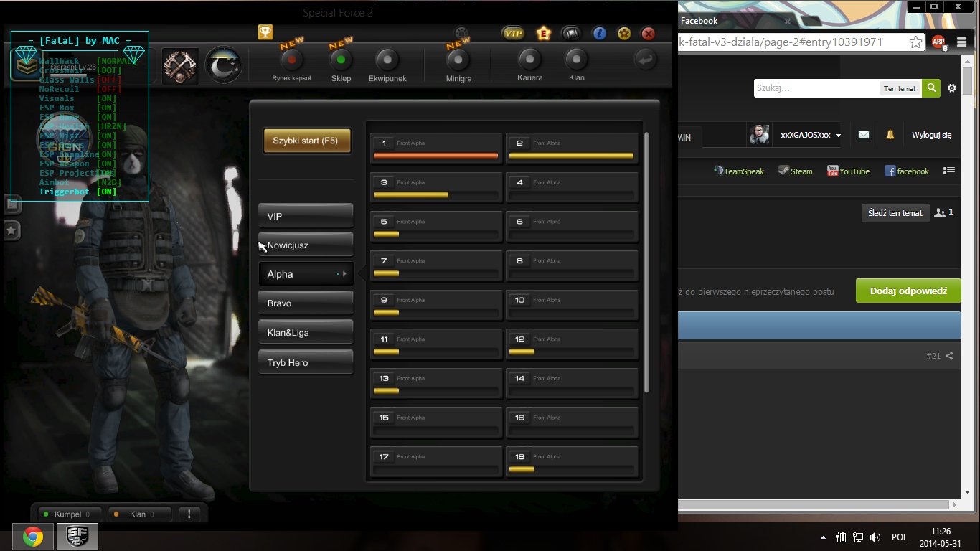
Task: Click Dodaj odpowiedź green button
Action: click(x=908, y=291)
